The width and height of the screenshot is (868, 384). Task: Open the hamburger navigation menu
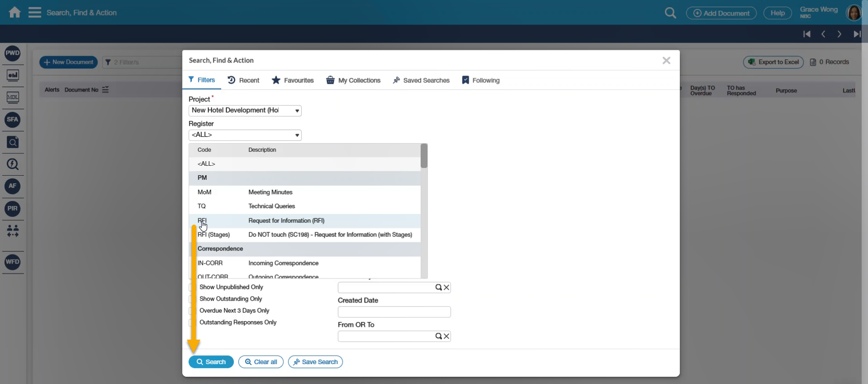coord(34,12)
